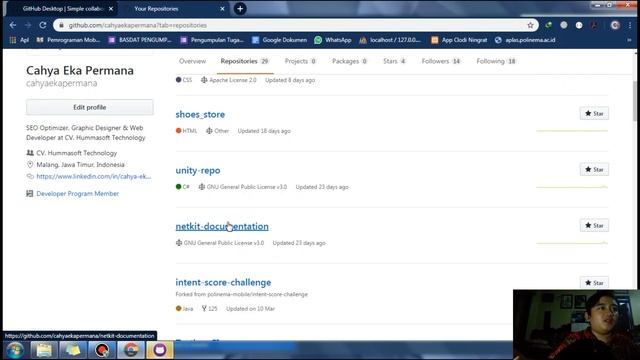Viewport: 640px width, 360px height.
Task: View the Following tab
Action: (496, 61)
